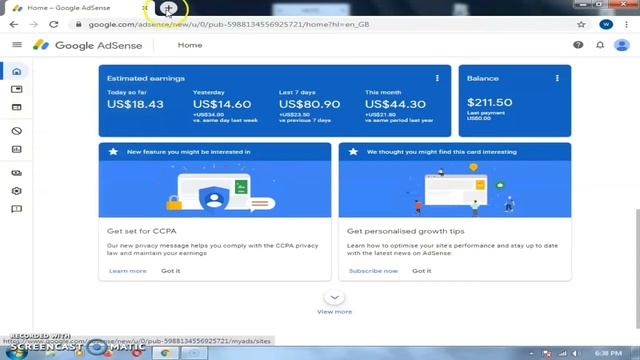640x360 pixels.
Task: Open Estimated earnings card options menu
Action: pyautogui.click(x=437, y=78)
